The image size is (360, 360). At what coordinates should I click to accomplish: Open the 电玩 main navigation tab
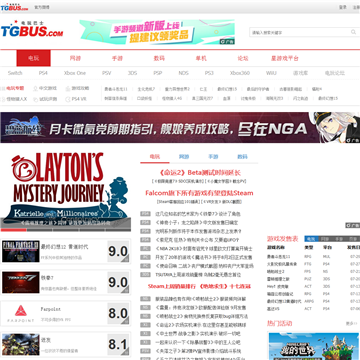tap(34, 58)
